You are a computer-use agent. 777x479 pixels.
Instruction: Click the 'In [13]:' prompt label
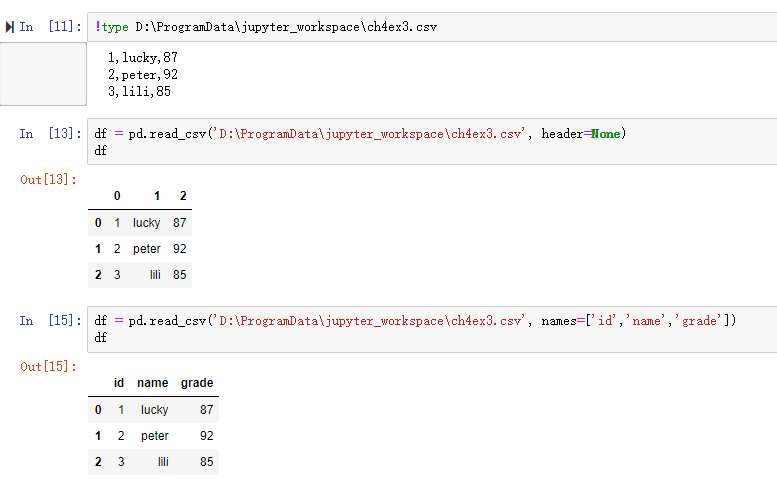pos(51,134)
